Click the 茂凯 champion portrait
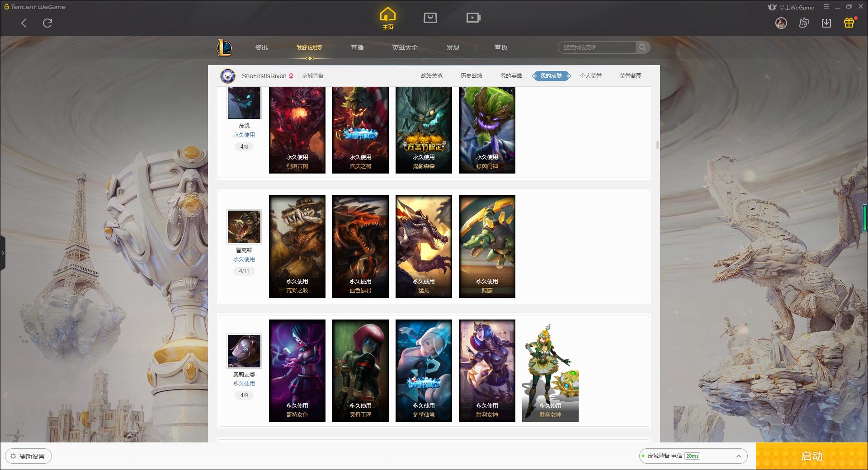This screenshot has height=470, width=868. coord(244,103)
